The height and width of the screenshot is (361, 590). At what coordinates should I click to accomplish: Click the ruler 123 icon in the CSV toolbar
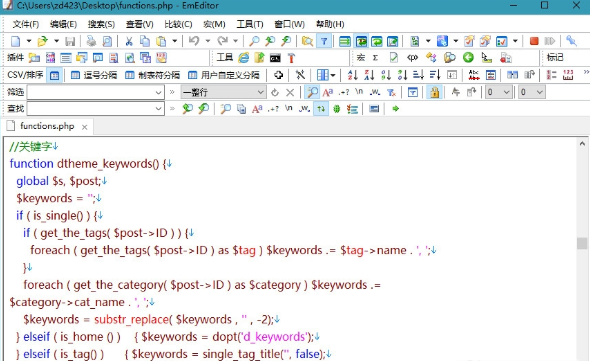[x=568, y=75]
